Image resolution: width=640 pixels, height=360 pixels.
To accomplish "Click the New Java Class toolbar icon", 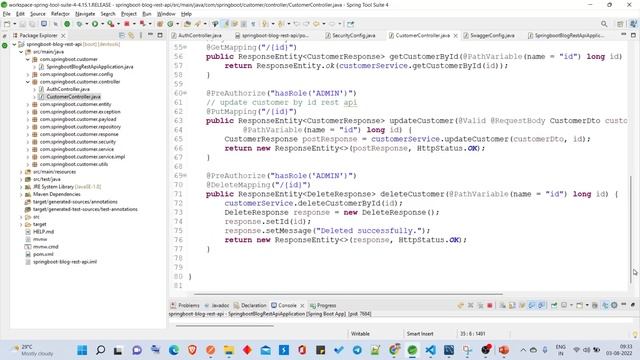I will pyautogui.click(x=170, y=24).
